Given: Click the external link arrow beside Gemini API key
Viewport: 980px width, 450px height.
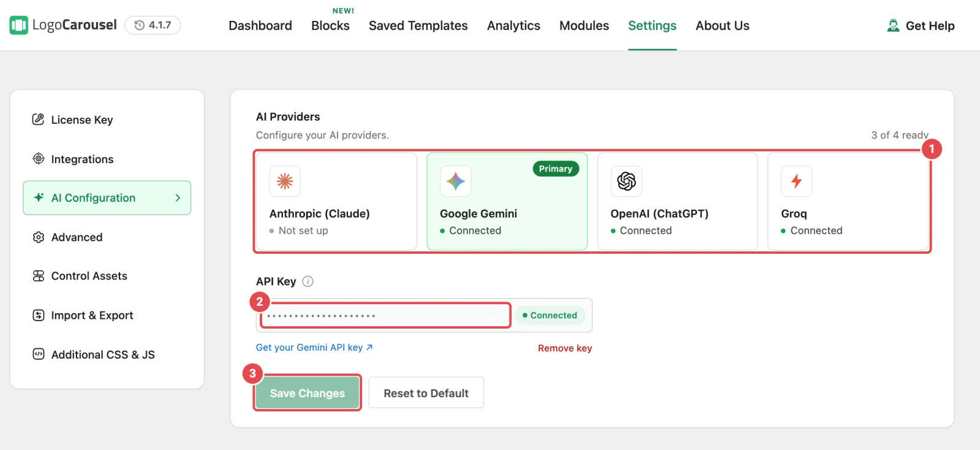Looking at the screenshot, I should point(369,348).
